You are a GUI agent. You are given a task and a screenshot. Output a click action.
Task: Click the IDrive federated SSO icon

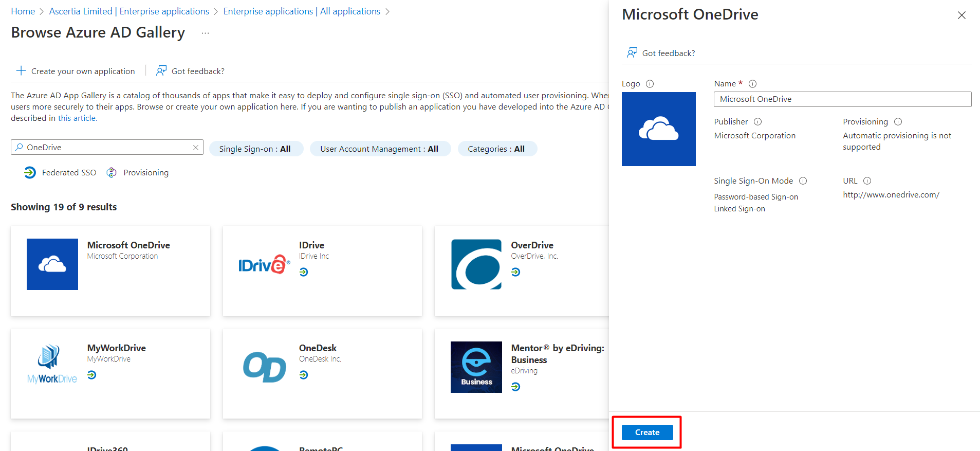pyautogui.click(x=304, y=272)
